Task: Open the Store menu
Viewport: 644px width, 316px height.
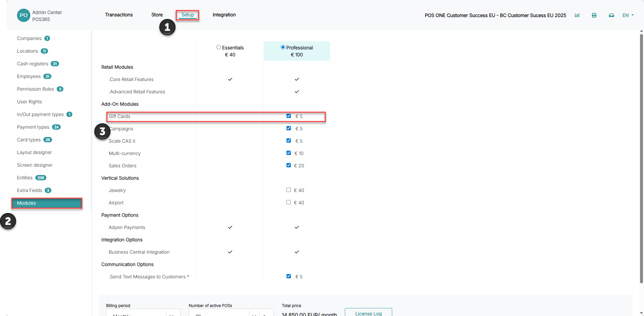Action: pos(157,15)
